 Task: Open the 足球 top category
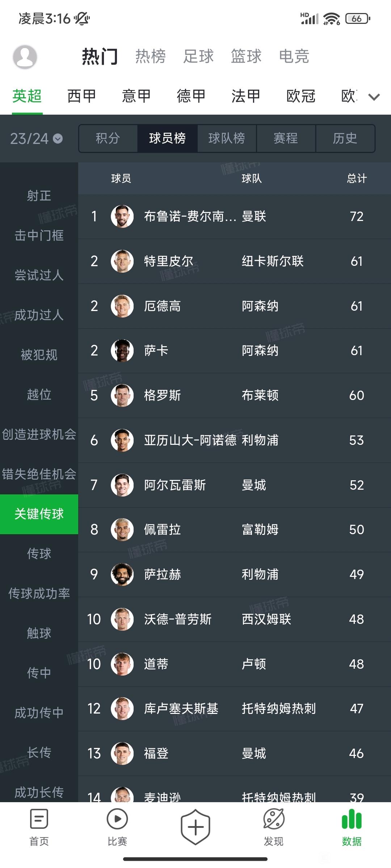198,56
